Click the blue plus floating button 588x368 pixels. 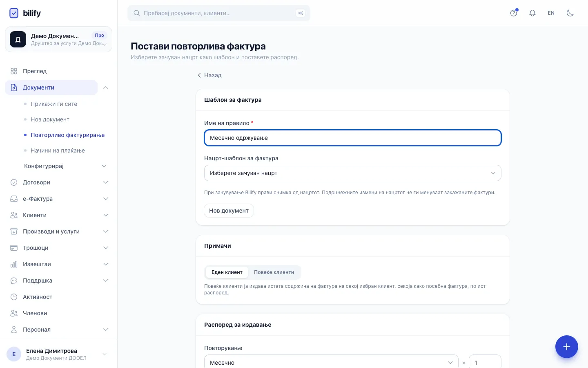pyautogui.click(x=567, y=347)
